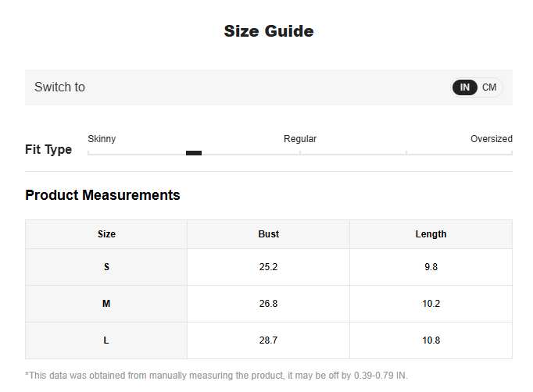Click the Regular fit label
The image size is (533, 392).
coord(300,138)
